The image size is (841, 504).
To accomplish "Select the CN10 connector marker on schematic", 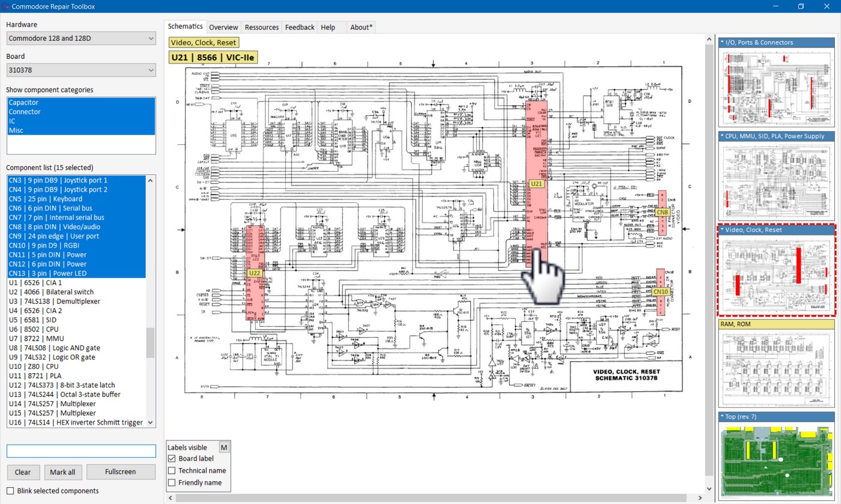I will [661, 292].
